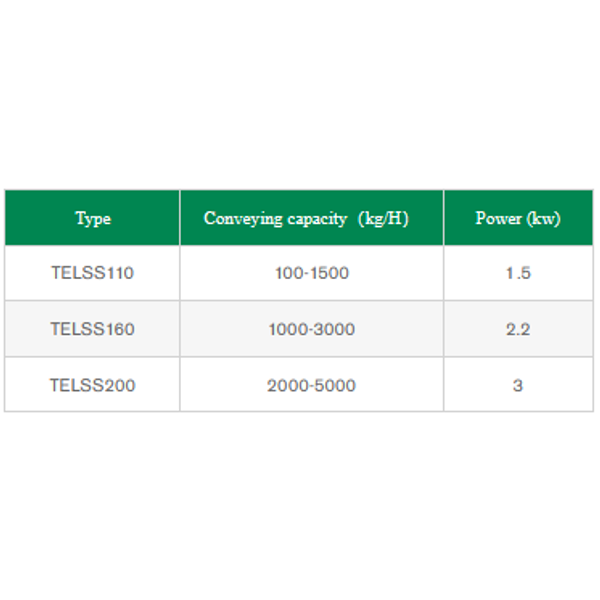Screen dimensions: 600x600
Task: Click the Conveying capacity column header
Action: coord(311,218)
